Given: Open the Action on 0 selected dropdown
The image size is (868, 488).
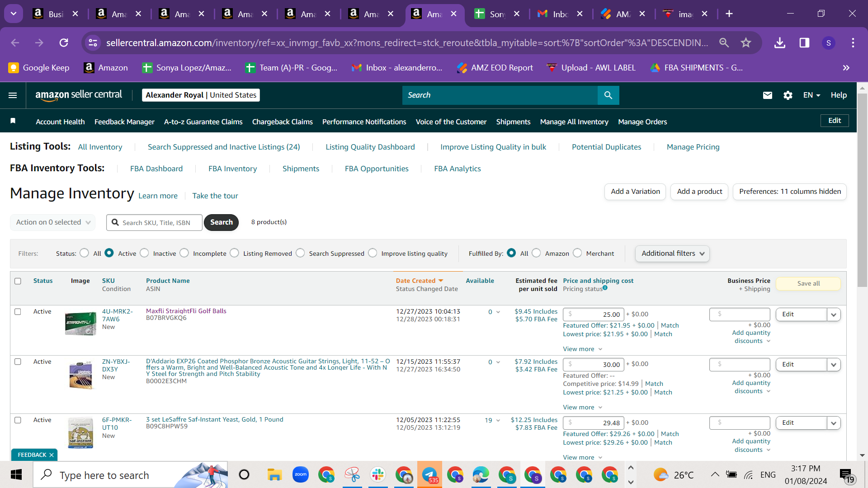Looking at the screenshot, I should tap(53, 222).
